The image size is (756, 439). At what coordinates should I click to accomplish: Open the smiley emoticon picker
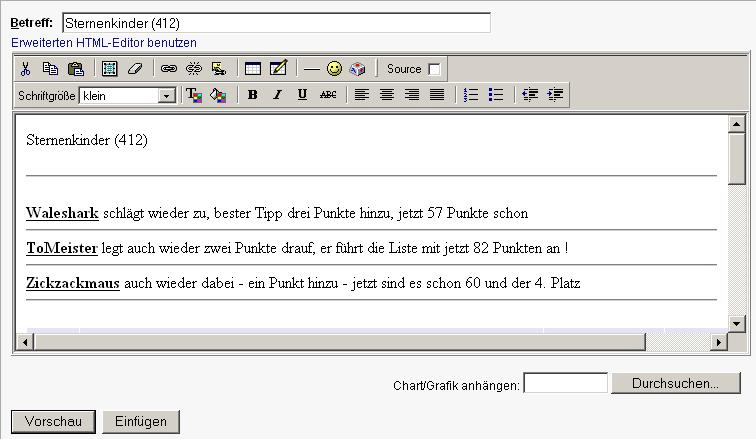334,68
